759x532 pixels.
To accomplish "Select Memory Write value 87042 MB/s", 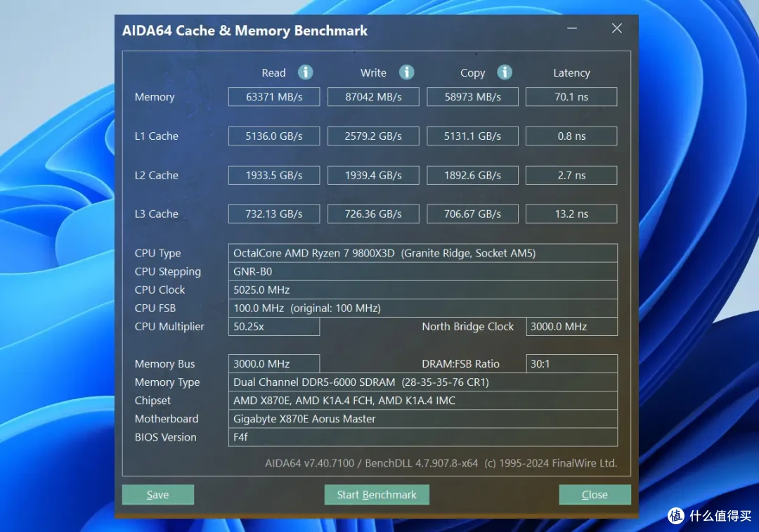I will pyautogui.click(x=373, y=97).
